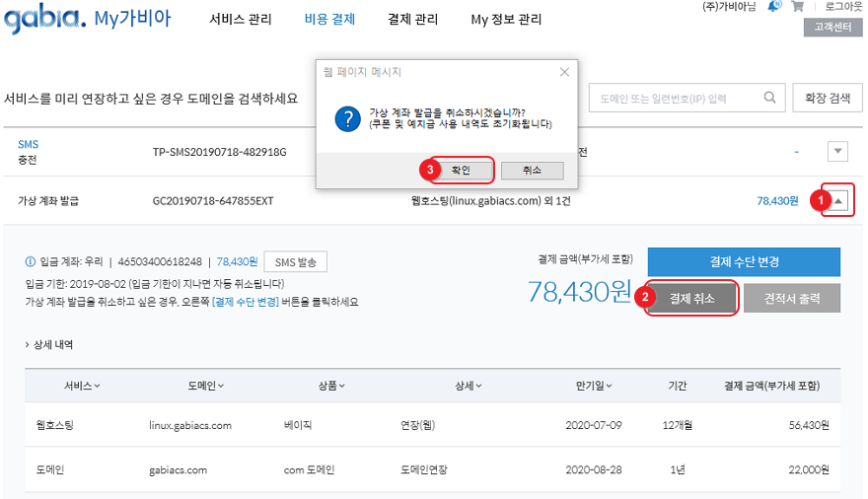Sort by 도메인 column
This screenshot has width=868, height=499.
pyautogui.click(x=205, y=386)
